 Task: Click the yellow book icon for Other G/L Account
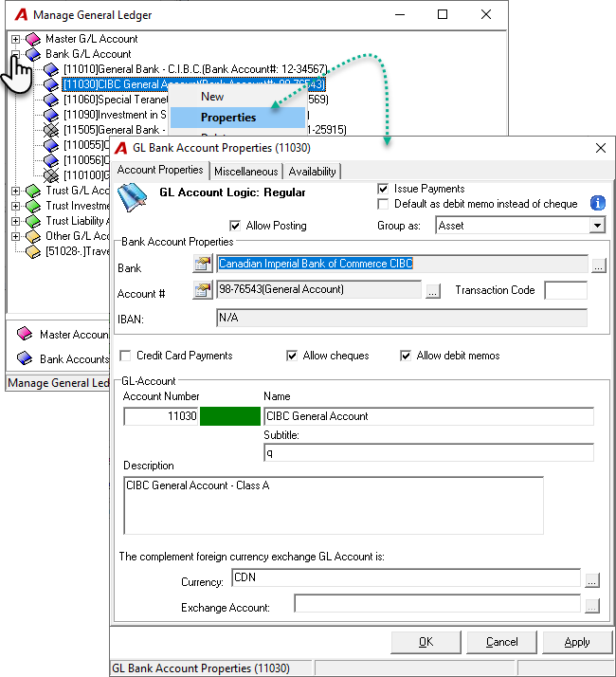click(x=33, y=236)
